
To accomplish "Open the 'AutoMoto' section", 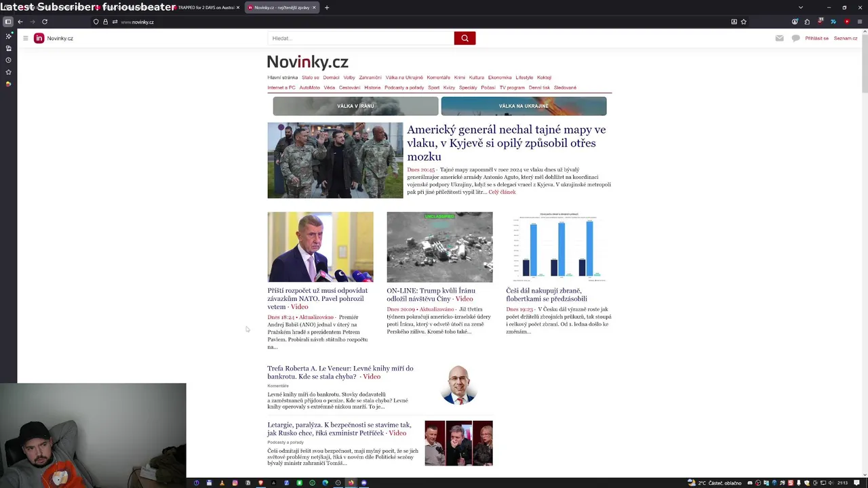I will click(309, 87).
